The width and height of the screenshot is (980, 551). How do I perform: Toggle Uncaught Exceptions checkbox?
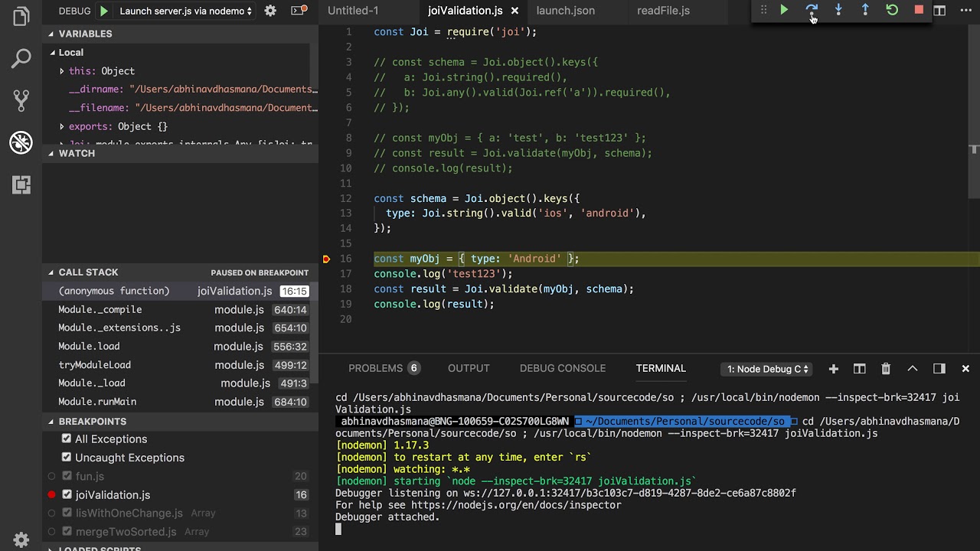point(67,457)
